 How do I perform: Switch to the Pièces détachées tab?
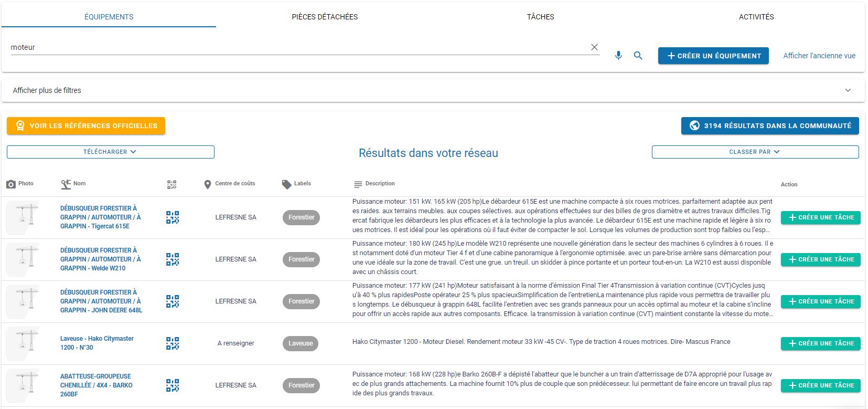(x=325, y=17)
